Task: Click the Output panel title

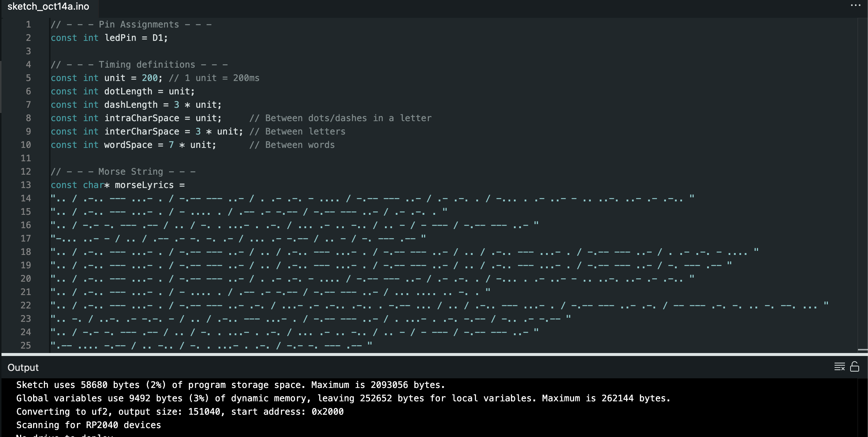Action: pyautogui.click(x=23, y=368)
